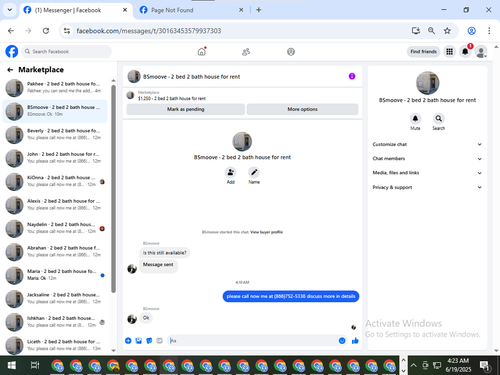
Task: Click the install app icon in address bar
Action: (415, 31)
